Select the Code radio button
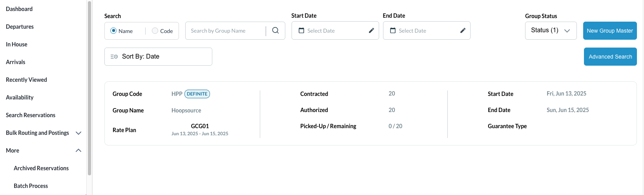The image size is (644, 195). [155, 31]
